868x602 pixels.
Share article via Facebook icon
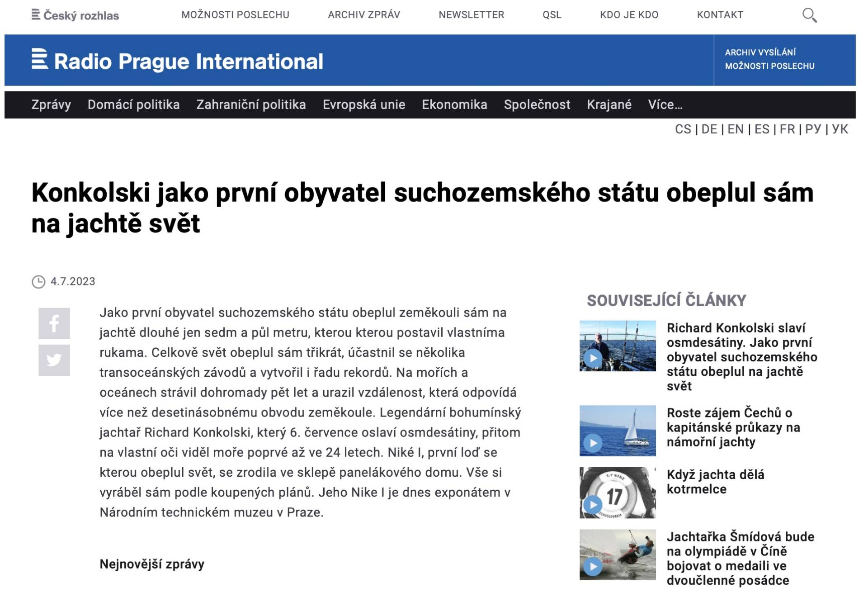pos(54,323)
